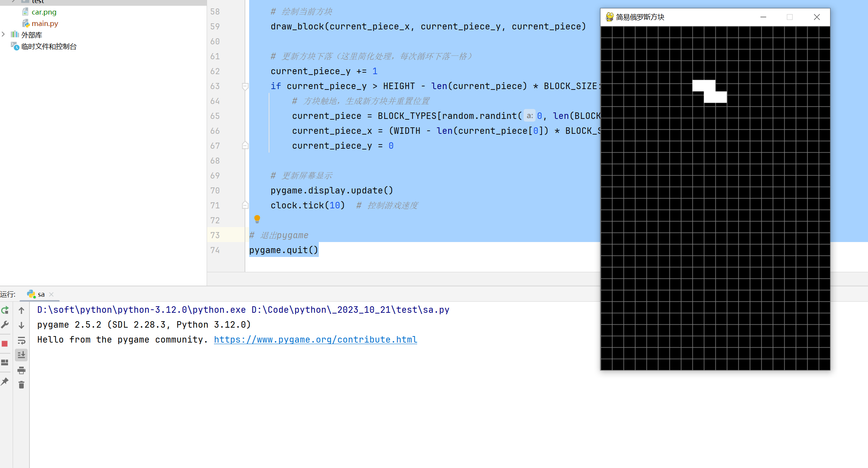Close the sa run tab
The height and width of the screenshot is (468, 868).
51,294
